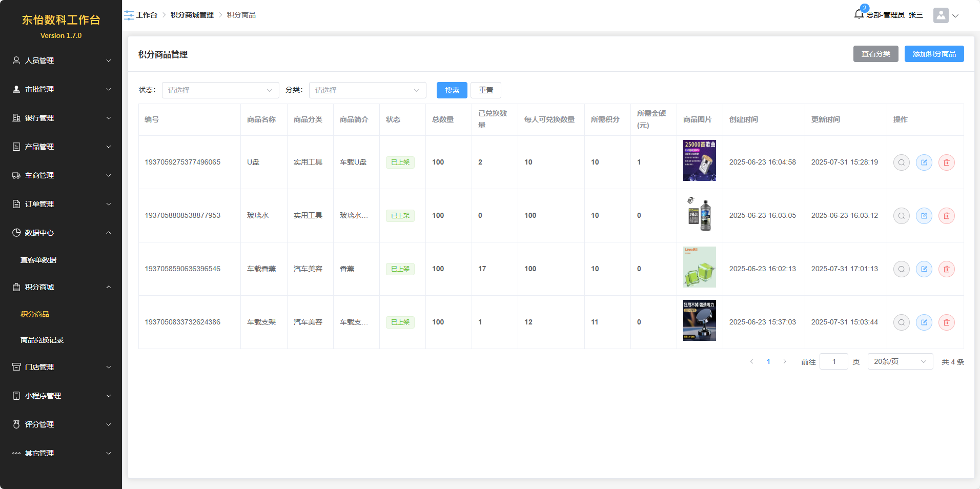Click the 添加积分商品 button
980x489 pixels.
[934, 54]
